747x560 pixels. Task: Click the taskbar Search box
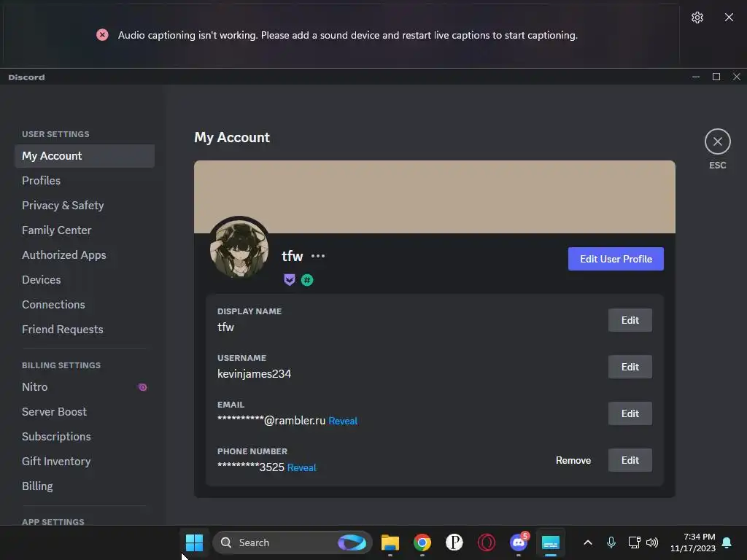293,542
